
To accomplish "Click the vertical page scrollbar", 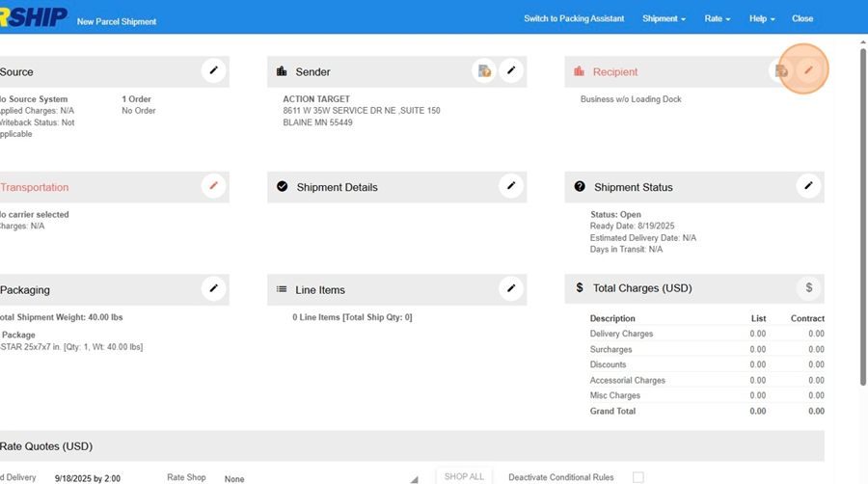I will tap(861, 193).
